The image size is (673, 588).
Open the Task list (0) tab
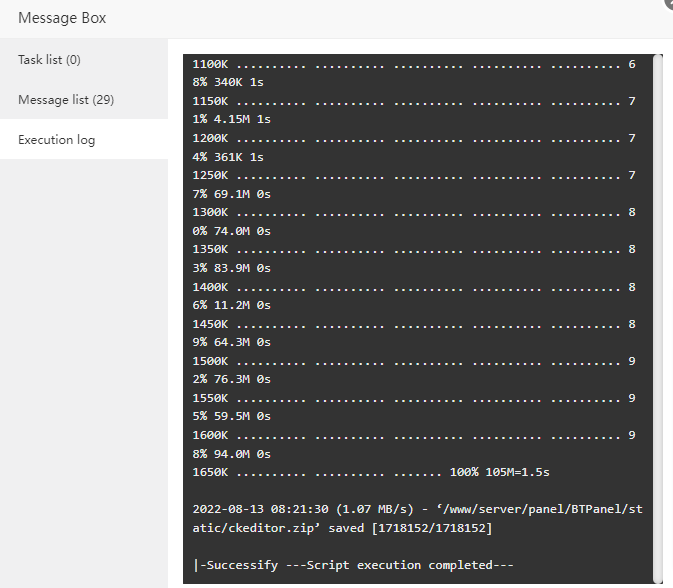pyautogui.click(x=49, y=60)
